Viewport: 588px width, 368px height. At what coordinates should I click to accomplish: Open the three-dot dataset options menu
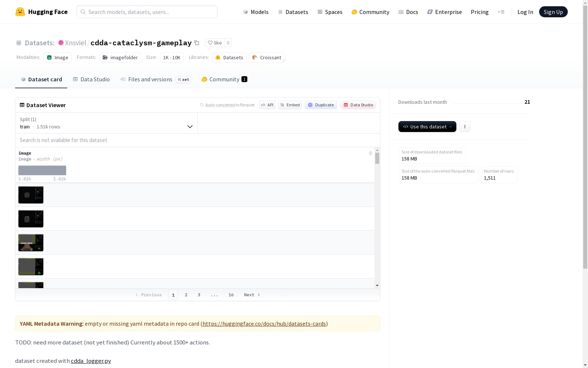[x=465, y=127]
